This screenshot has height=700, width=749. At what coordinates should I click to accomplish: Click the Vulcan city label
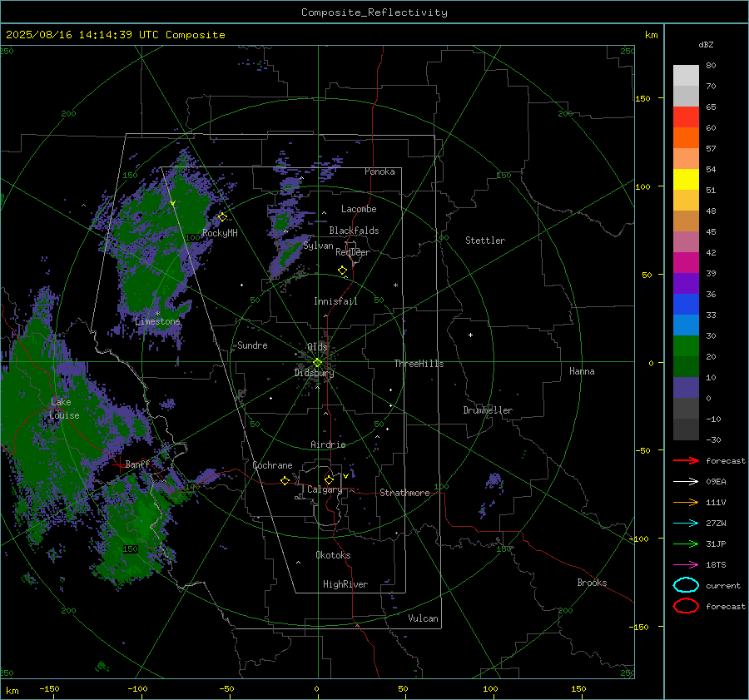(x=423, y=618)
